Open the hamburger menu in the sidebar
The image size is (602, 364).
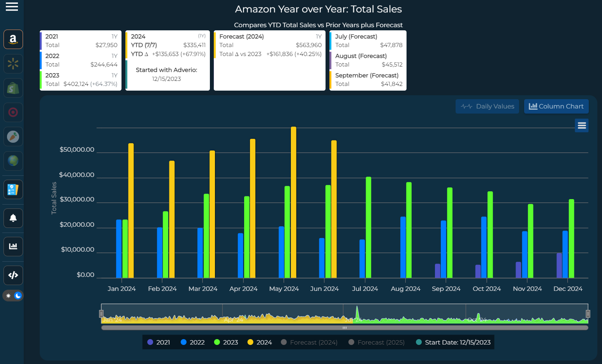tap(12, 7)
